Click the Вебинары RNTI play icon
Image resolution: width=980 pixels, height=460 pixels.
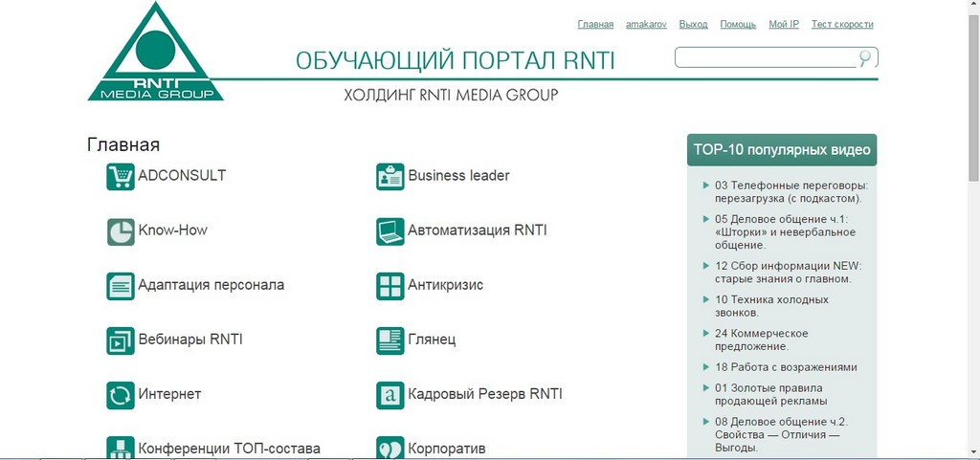121,340
